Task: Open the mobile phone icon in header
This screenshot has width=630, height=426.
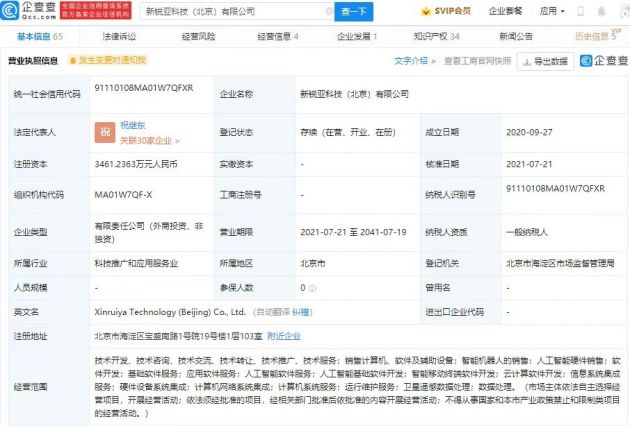Action: pos(580,11)
